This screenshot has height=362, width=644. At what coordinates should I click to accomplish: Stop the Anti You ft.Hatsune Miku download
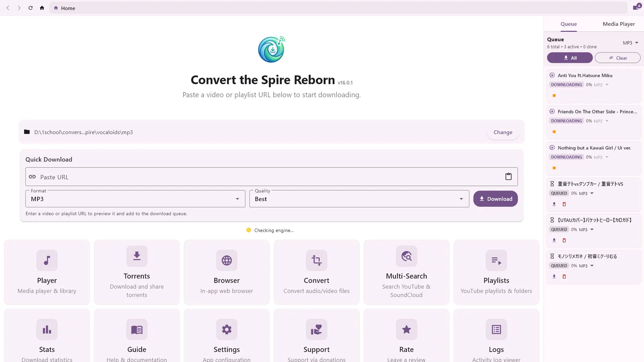click(554, 96)
